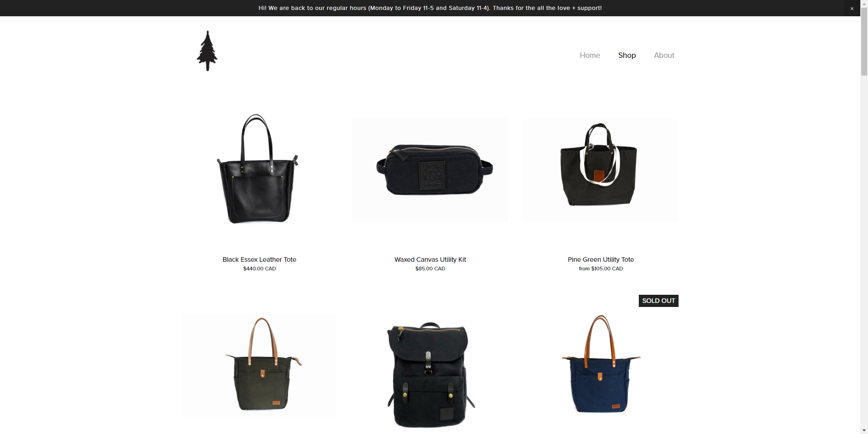Viewport: 868px width, 434px height.
Task: Click Pine Green Utility Tote title
Action: coord(601,259)
